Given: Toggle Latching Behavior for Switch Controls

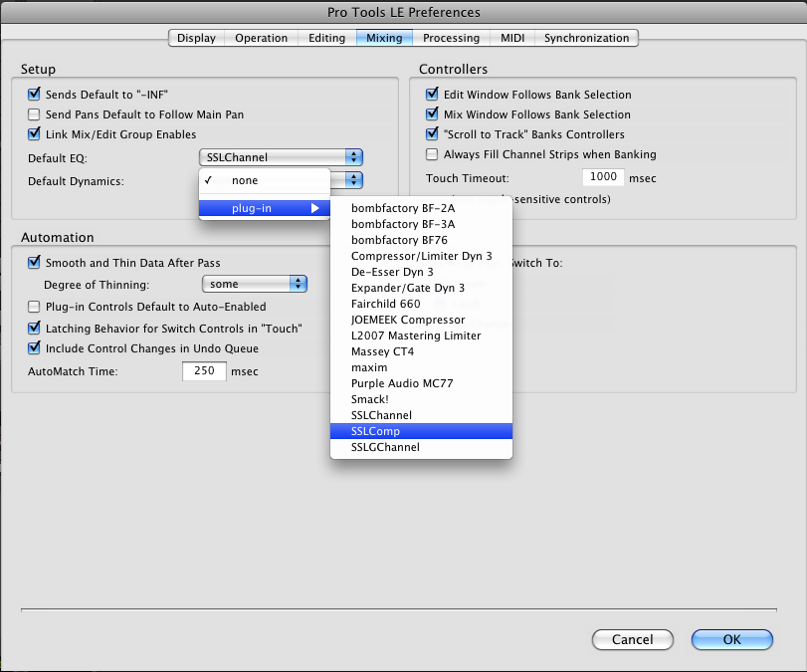Looking at the screenshot, I should click(34, 328).
